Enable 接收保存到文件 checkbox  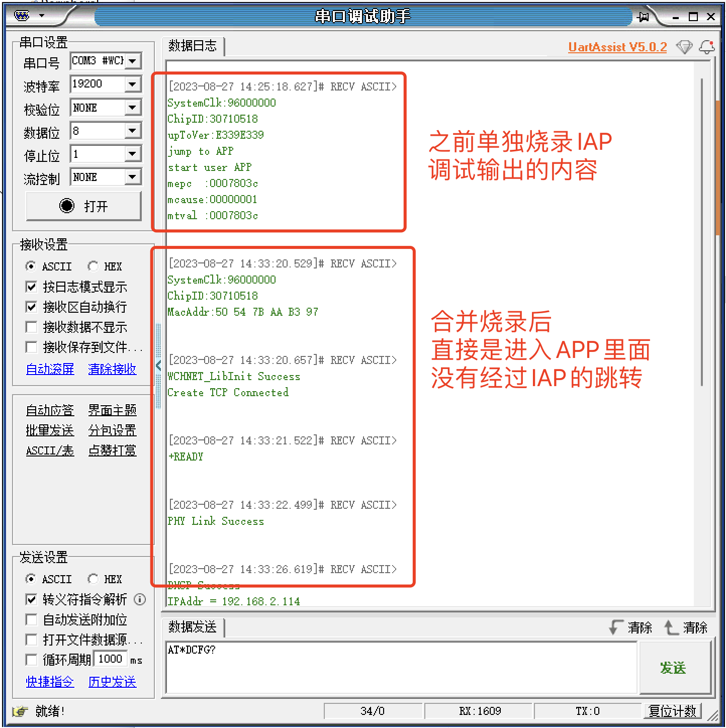31,347
